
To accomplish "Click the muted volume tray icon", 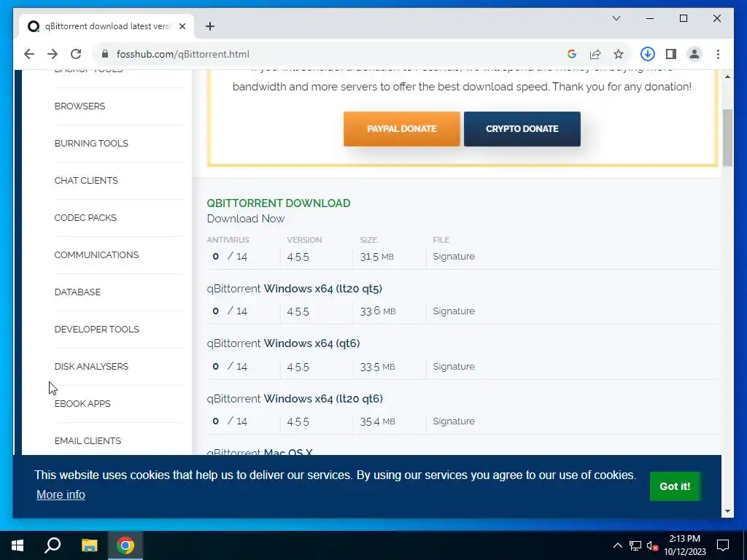I will 652,545.
